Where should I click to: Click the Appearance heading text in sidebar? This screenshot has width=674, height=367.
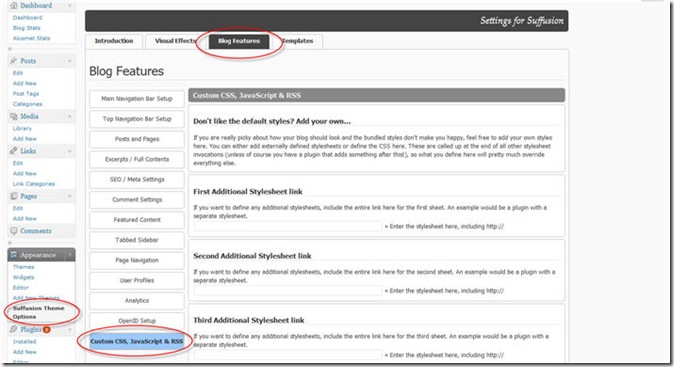click(x=38, y=255)
